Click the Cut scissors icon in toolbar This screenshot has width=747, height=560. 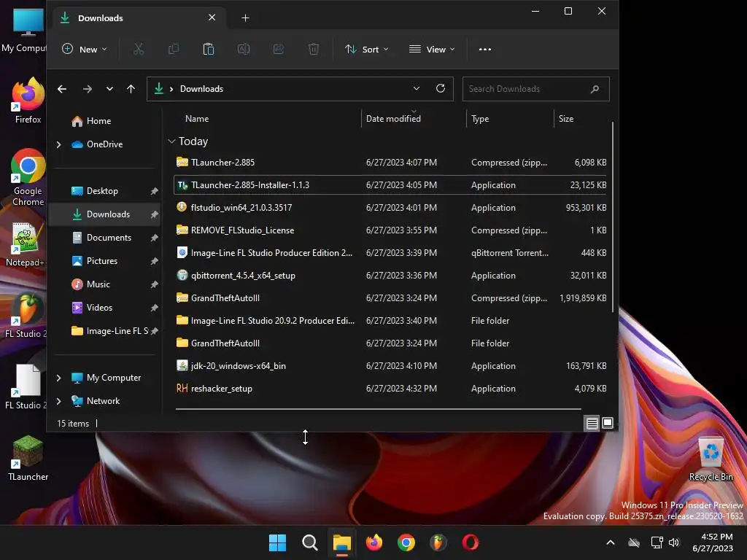(138, 49)
